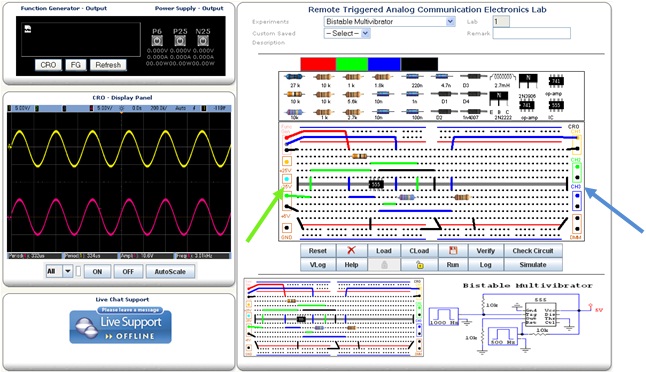646x372 pixels.
Task: Pick the 2N2222 transistor component
Action: [499, 99]
